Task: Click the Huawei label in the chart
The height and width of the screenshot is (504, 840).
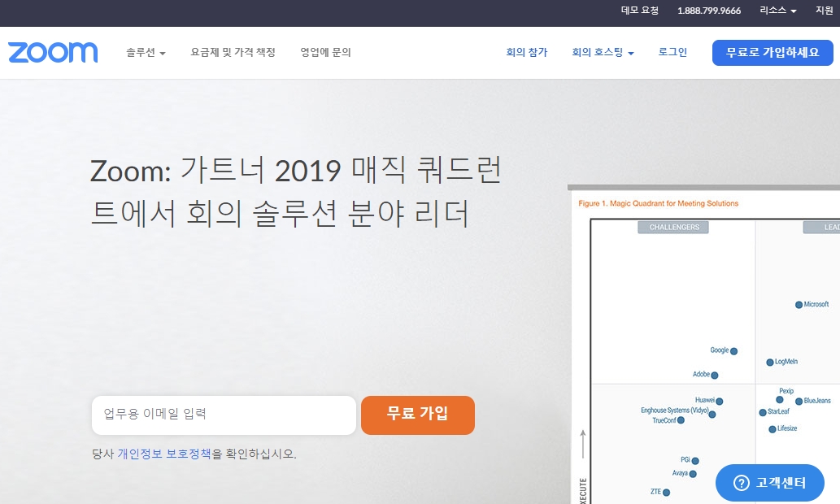Action: point(705,400)
